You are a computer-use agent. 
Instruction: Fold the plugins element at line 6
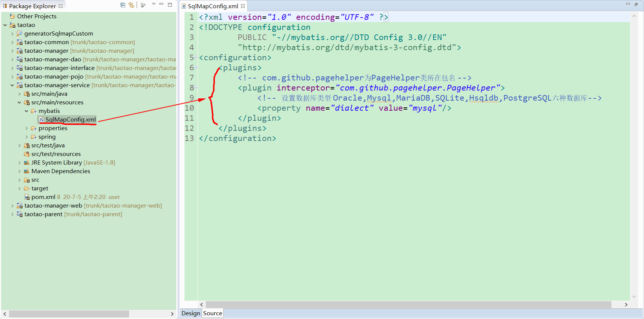196,67
